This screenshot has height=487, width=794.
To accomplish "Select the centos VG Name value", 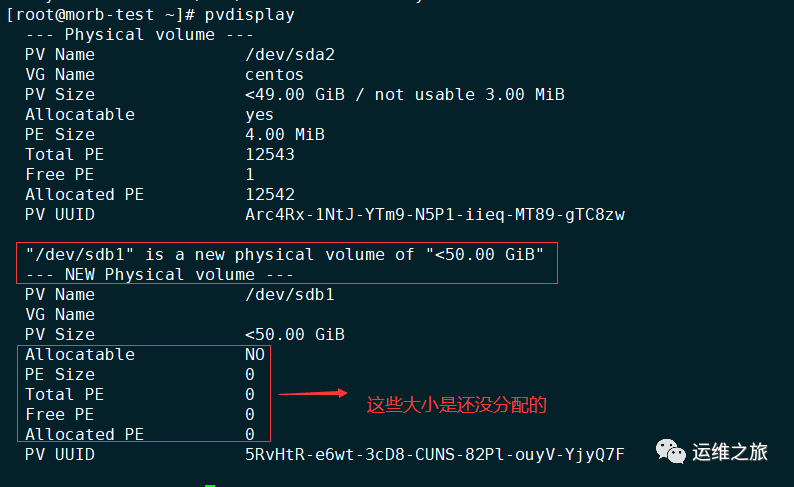I will tap(274, 74).
